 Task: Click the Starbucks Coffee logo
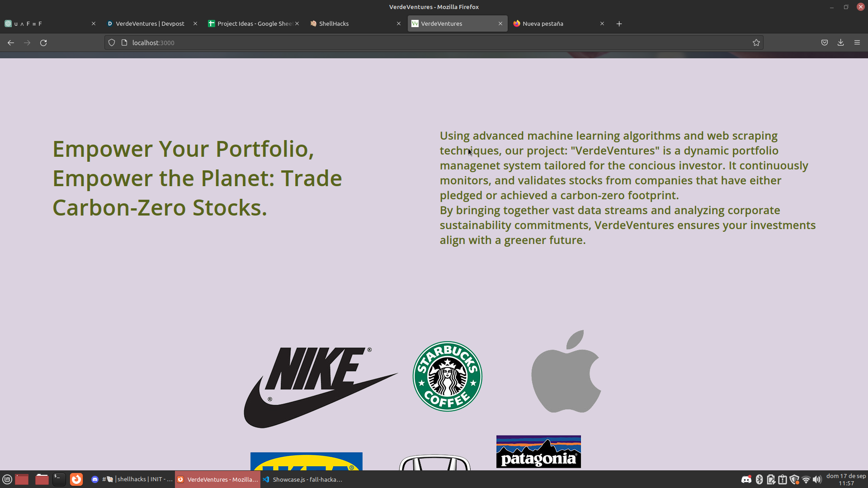click(448, 376)
